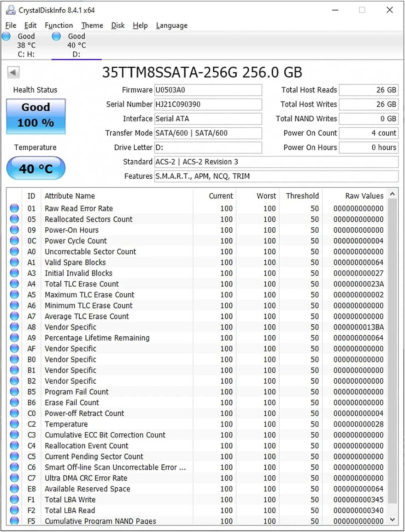
Task: Click the 40°C temperature button
Action: (x=35, y=168)
